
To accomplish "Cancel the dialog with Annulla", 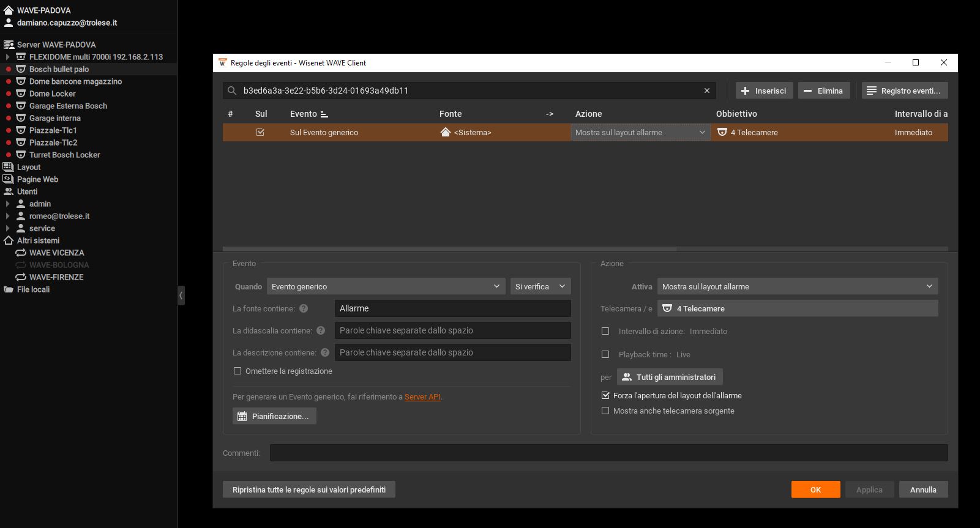I will pyautogui.click(x=923, y=489).
